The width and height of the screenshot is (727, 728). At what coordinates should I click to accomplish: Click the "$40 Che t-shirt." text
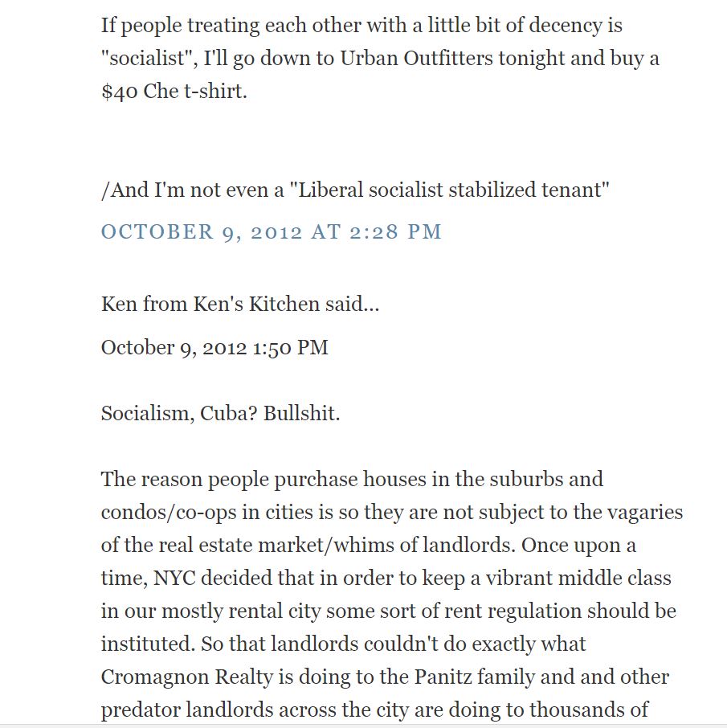[x=174, y=92]
